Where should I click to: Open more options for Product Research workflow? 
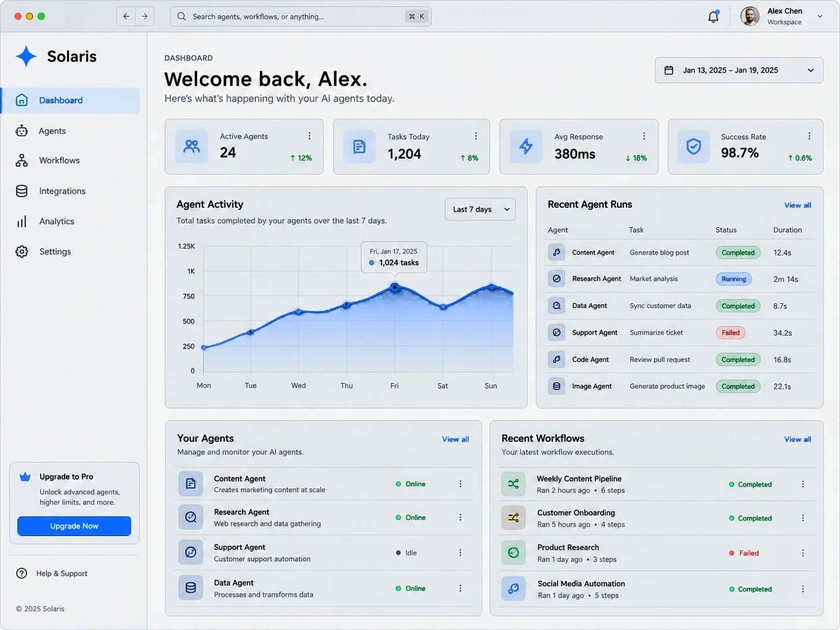pyautogui.click(x=803, y=553)
